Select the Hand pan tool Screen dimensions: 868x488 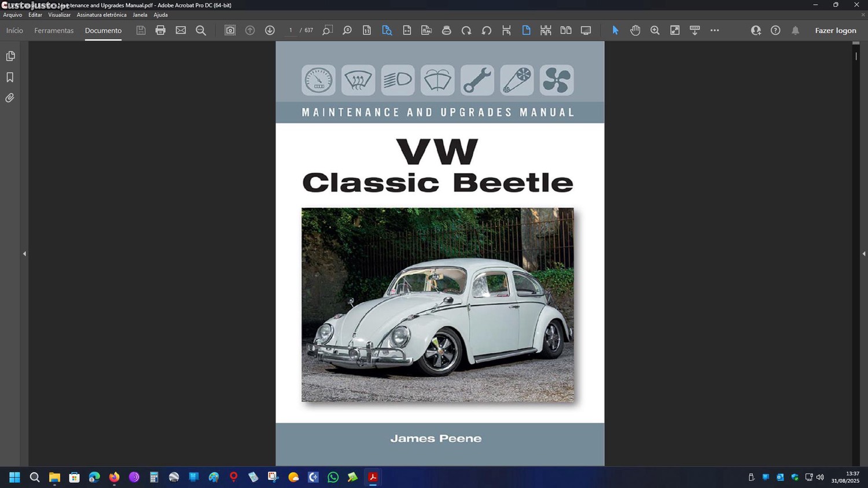click(635, 30)
